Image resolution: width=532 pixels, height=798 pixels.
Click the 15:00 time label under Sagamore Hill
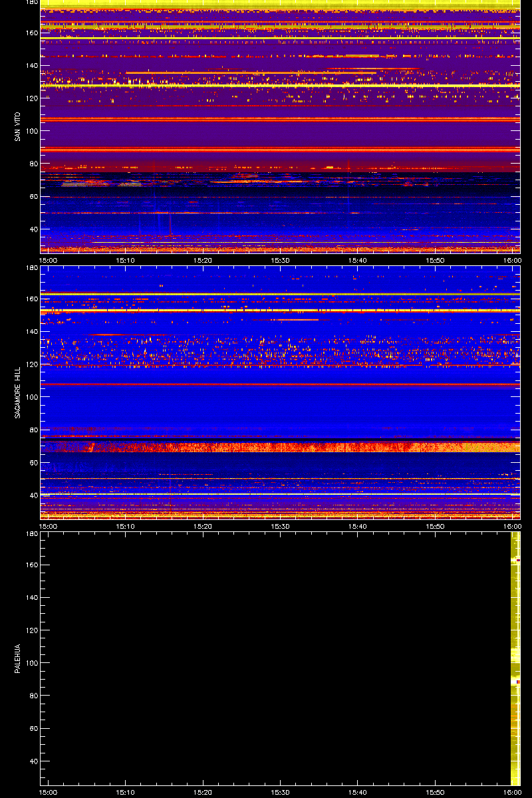(x=49, y=527)
